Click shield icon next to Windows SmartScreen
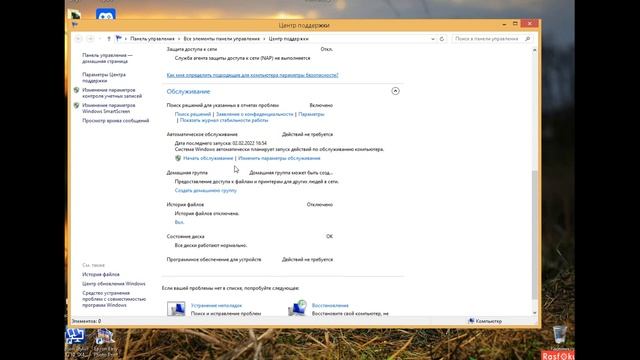 pos(76,105)
